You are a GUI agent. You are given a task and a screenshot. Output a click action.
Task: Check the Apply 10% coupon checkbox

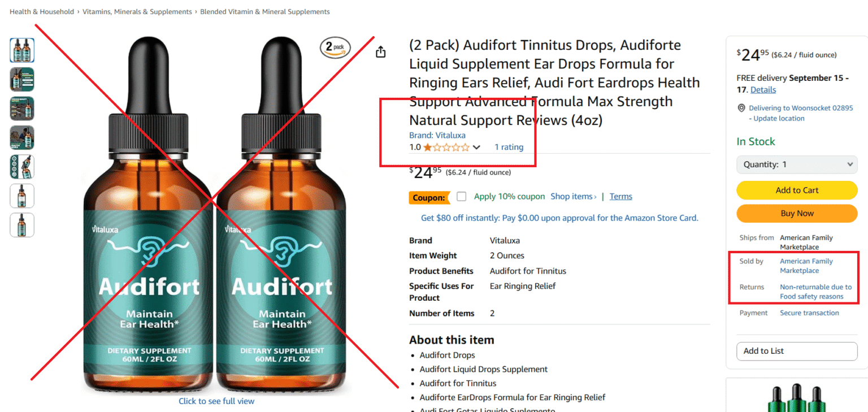(x=462, y=197)
